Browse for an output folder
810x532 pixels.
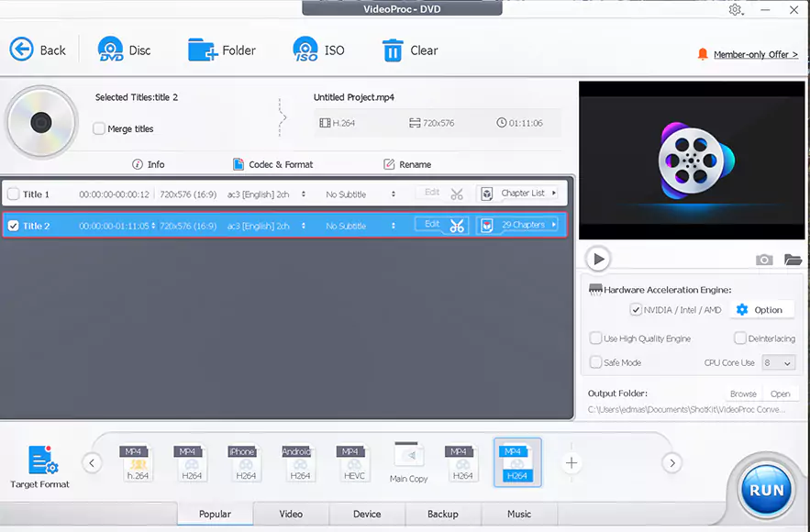tap(743, 393)
